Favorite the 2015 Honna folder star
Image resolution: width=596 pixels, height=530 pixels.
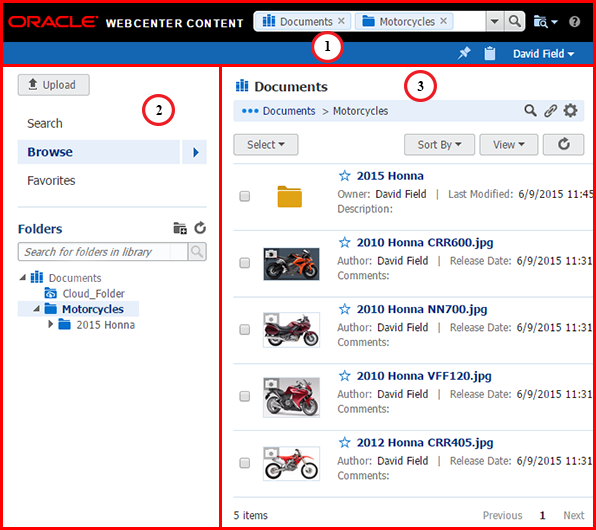coord(344,176)
